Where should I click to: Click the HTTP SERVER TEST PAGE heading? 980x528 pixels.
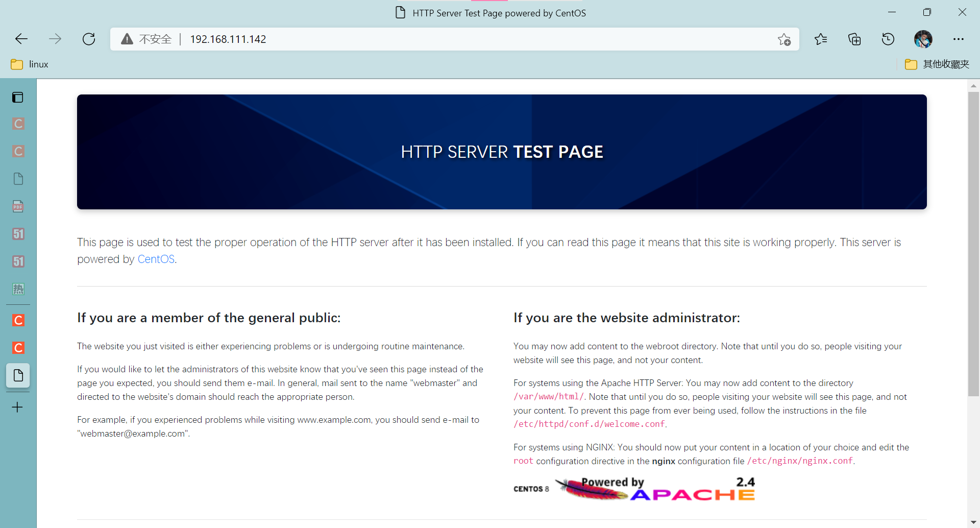(x=502, y=152)
